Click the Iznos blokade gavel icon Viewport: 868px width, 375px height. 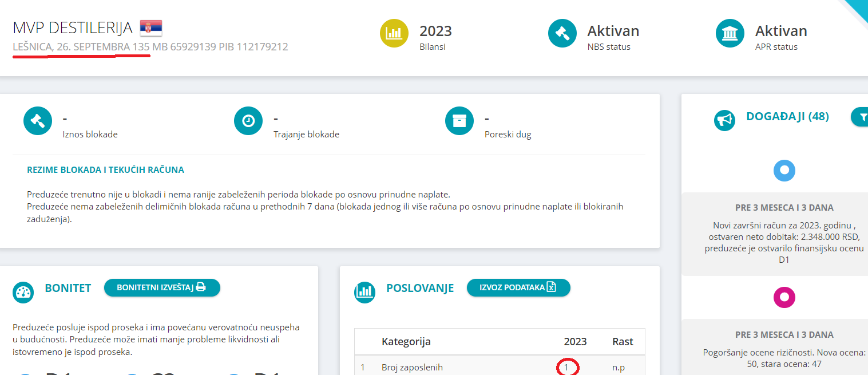[38, 121]
